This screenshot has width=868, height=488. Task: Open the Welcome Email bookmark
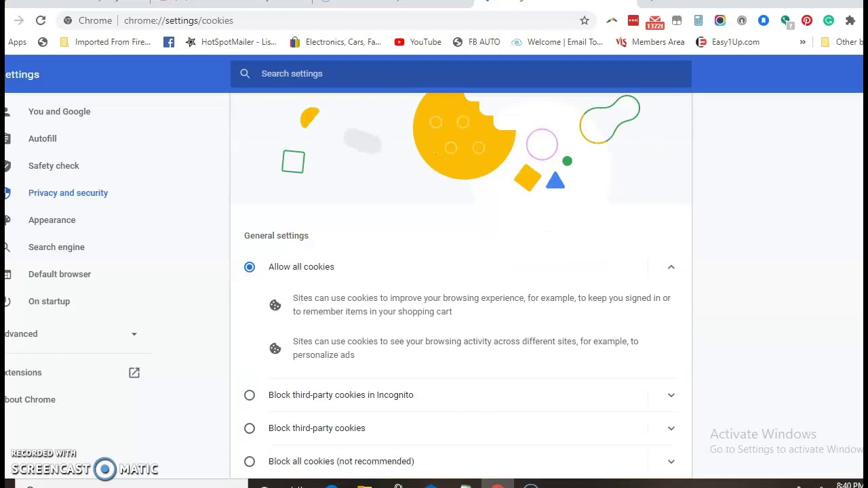tap(557, 42)
